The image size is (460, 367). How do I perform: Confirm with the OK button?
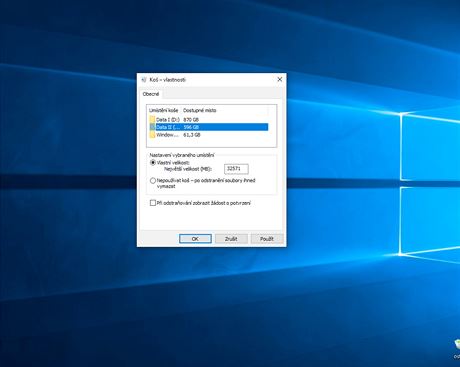coord(195,239)
